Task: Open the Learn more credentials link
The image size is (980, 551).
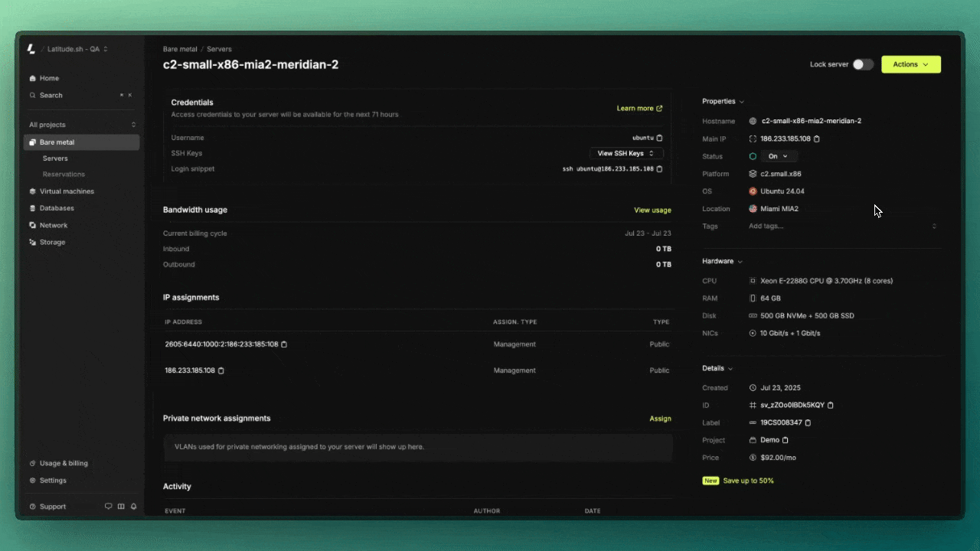Action: pos(639,109)
